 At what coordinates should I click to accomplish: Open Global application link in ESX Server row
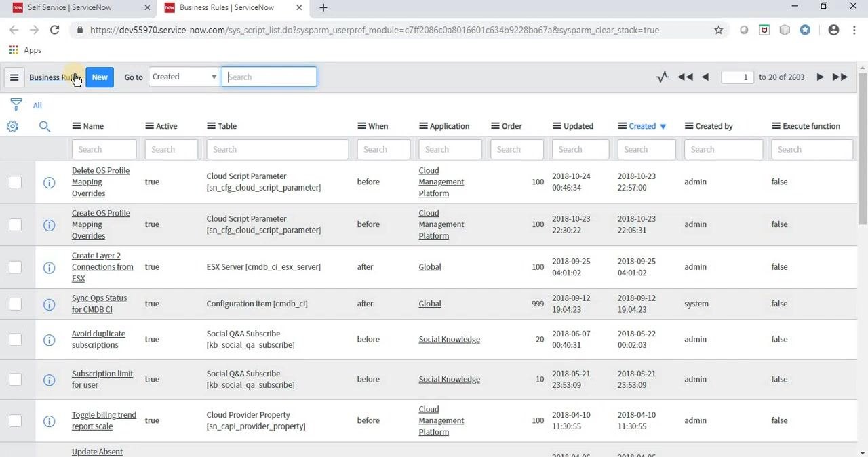click(x=430, y=267)
